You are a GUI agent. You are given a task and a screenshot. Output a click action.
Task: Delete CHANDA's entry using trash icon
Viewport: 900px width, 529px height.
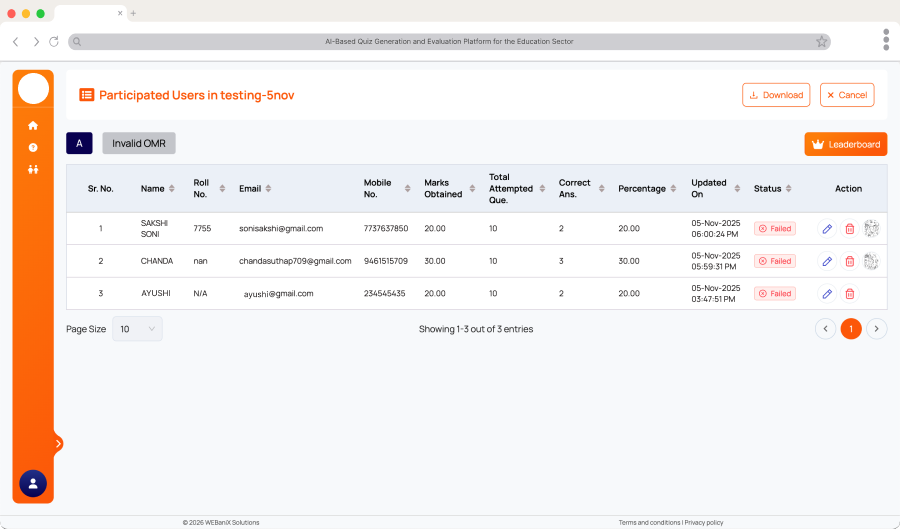(x=849, y=261)
